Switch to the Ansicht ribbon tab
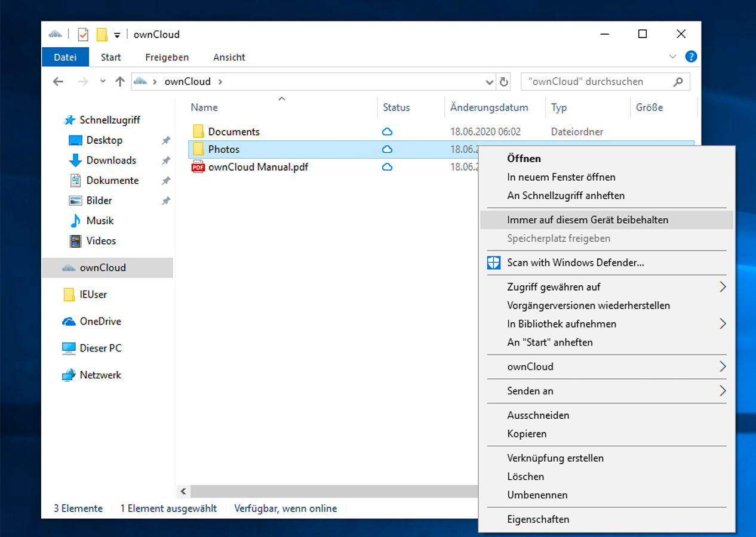 coord(229,57)
